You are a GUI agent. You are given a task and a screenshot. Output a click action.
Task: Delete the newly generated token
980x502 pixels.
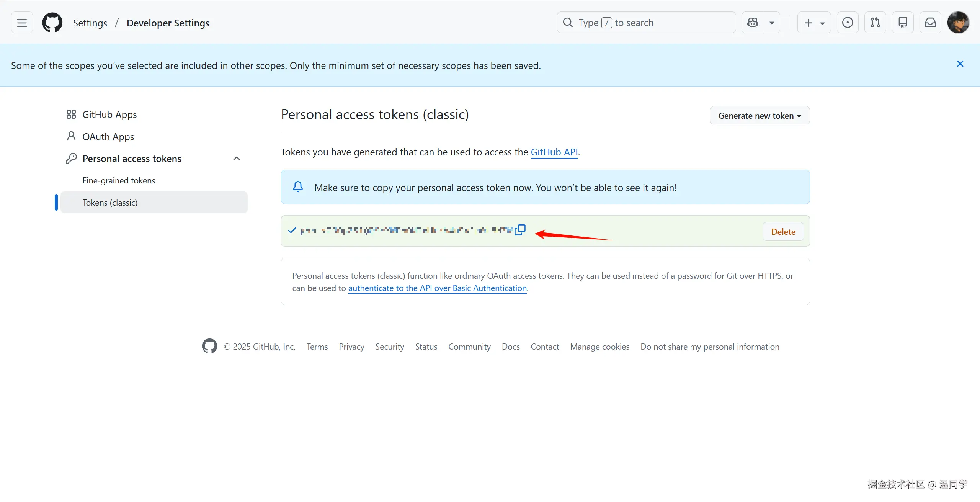click(x=783, y=232)
